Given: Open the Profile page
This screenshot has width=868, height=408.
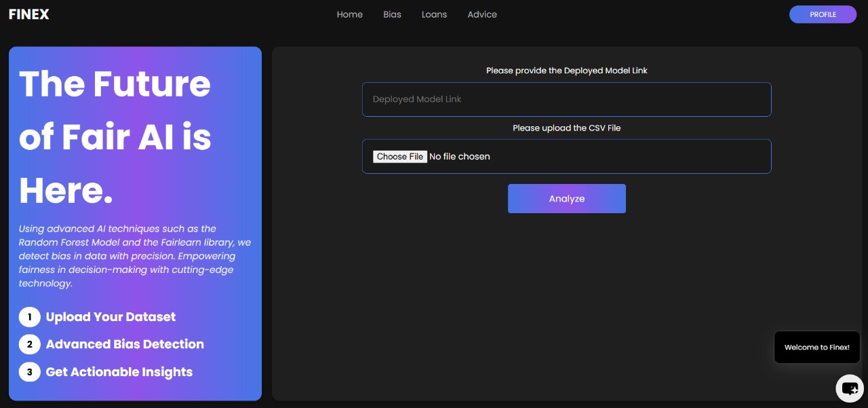Looking at the screenshot, I should [x=823, y=14].
